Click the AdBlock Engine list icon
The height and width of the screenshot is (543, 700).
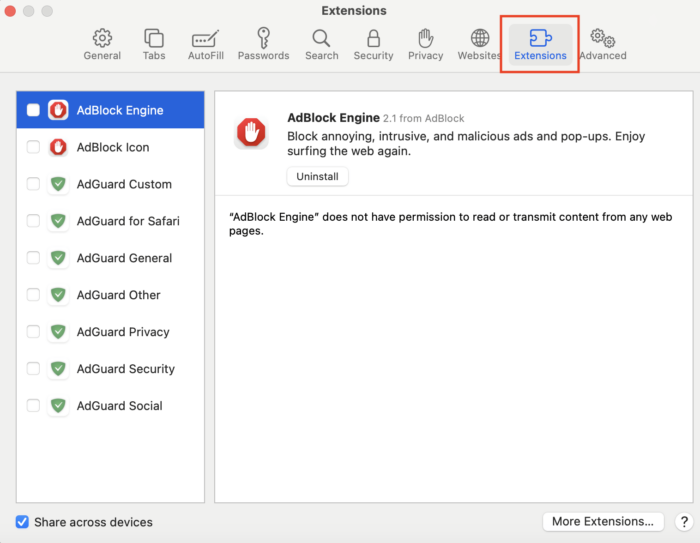pos(58,110)
